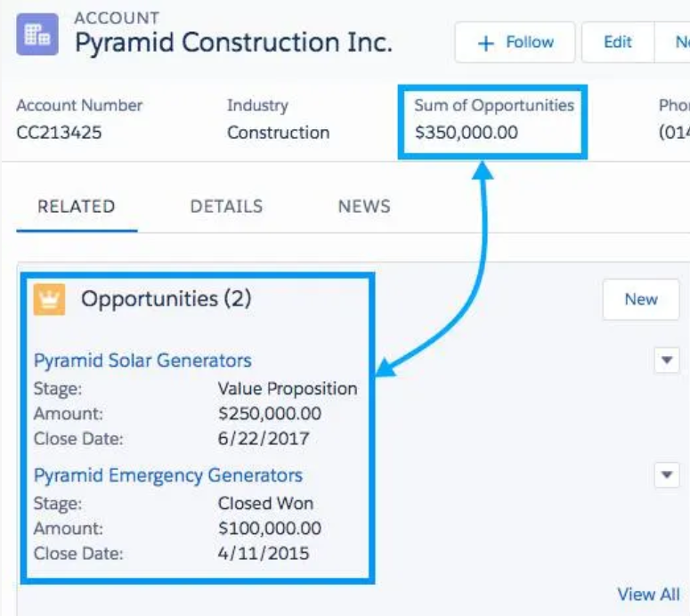Open the Pyramid Solar Generators opportunity link
The image size is (690, 616).
coord(142,361)
